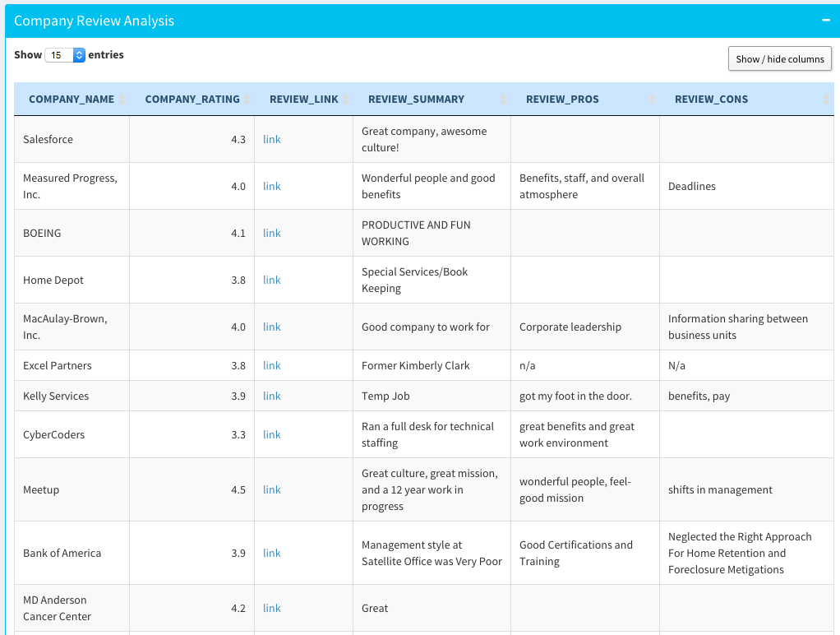Collapse the Company Review Analysis panel
840x635 pixels.
[x=825, y=21]
